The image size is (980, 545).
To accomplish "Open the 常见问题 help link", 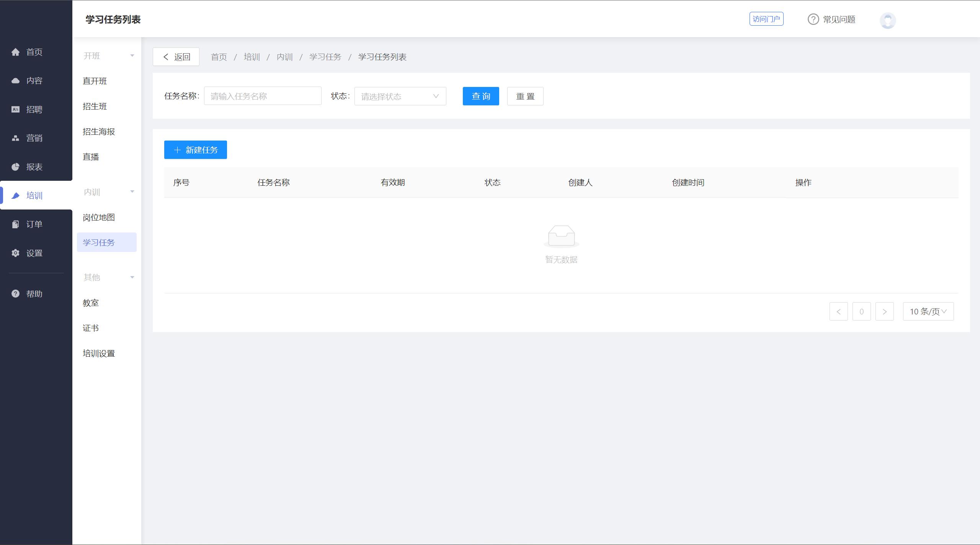I will pos(831,20).
